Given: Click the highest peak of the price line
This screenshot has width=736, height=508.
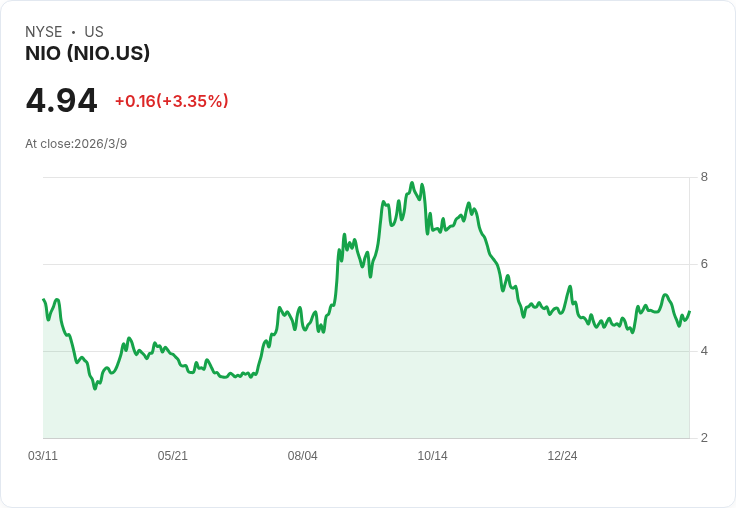Looking at the screenshot, I should point(412,183).
